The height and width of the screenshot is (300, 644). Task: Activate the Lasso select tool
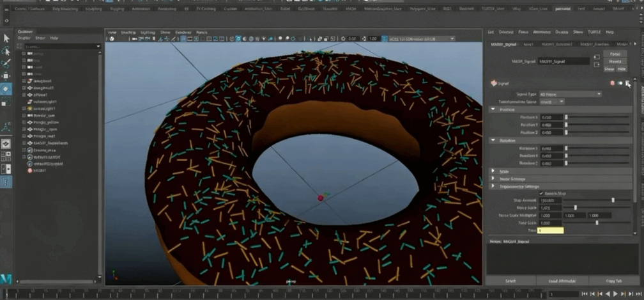pos(6,51)
